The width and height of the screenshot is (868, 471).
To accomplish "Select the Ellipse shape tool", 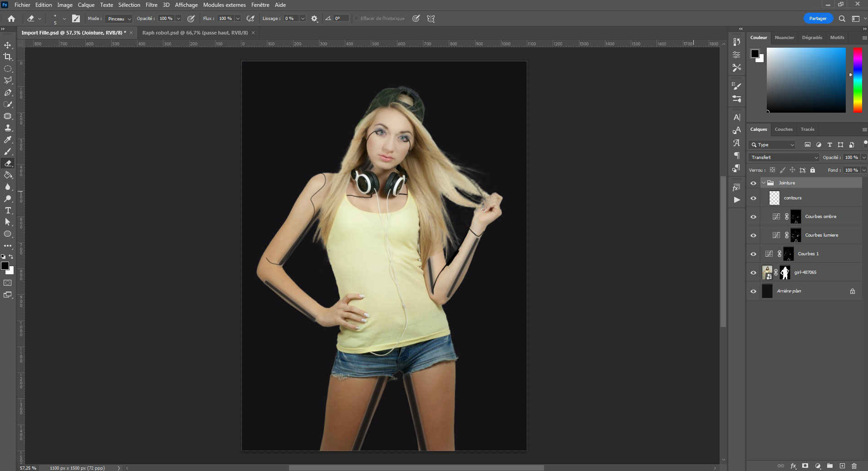I will tap(8, 234).
